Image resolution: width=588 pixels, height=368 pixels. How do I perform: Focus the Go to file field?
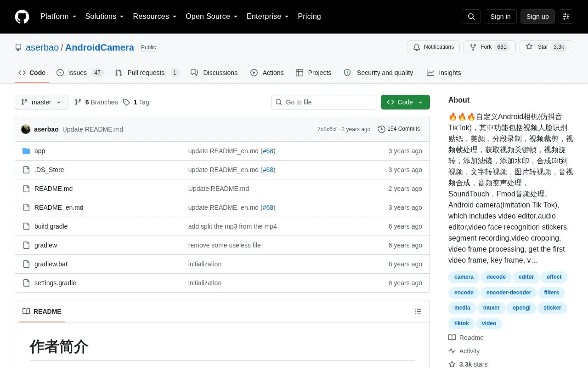(x=324, y=102)
